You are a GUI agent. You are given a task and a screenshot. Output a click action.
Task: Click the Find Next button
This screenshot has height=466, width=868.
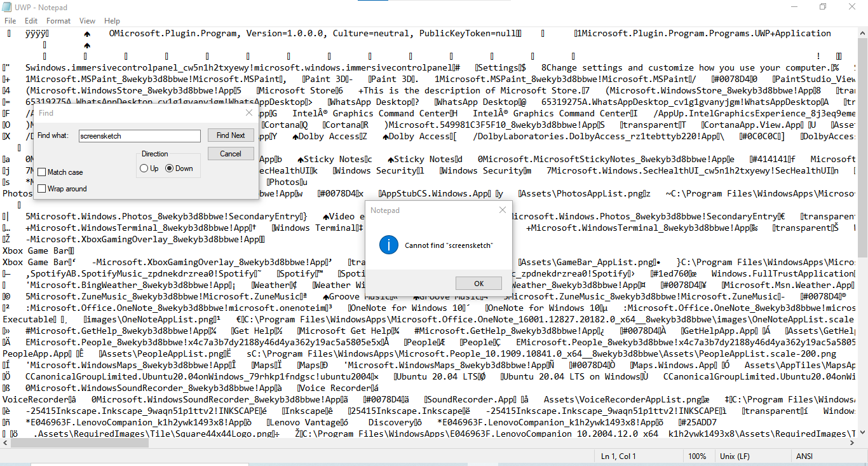231,135
